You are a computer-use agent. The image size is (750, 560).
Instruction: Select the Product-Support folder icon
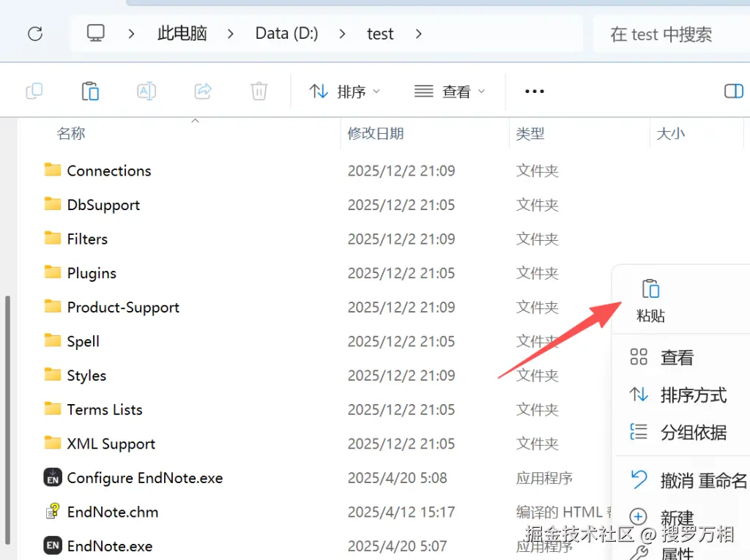coord(53,306)
